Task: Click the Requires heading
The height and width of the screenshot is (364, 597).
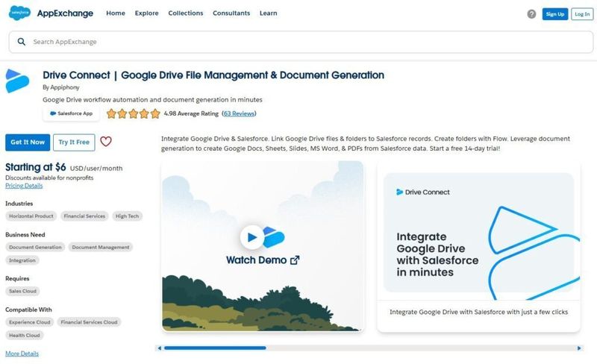Action: [x=17, y=278]
